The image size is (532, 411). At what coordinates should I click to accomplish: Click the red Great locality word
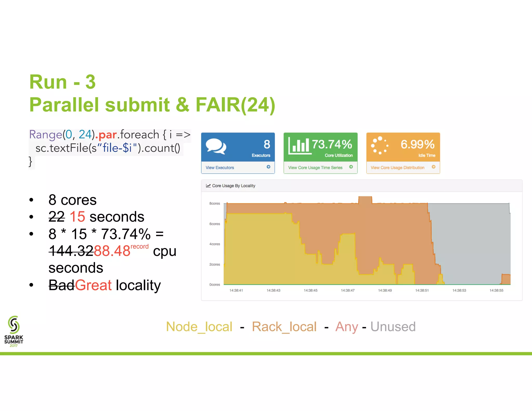[94, 285]
